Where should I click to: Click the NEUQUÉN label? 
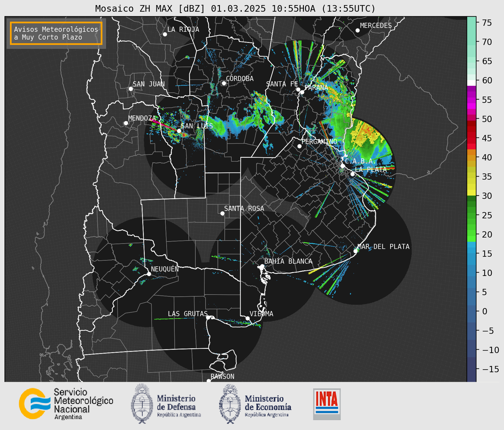click(165, 269)
